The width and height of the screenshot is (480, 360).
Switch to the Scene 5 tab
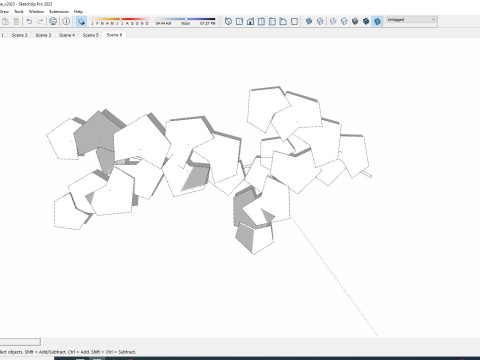(91, 35)
